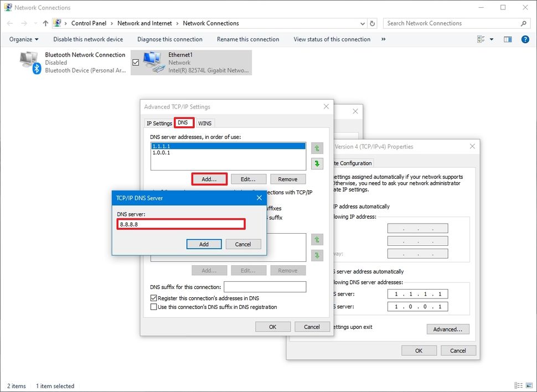Show the preview pane

point(507,39)
